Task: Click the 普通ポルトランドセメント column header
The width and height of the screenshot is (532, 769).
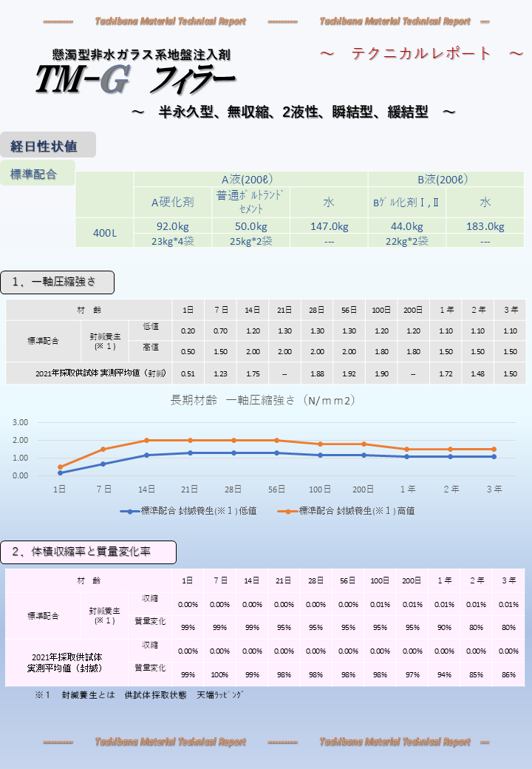Action: click(250, 201)
